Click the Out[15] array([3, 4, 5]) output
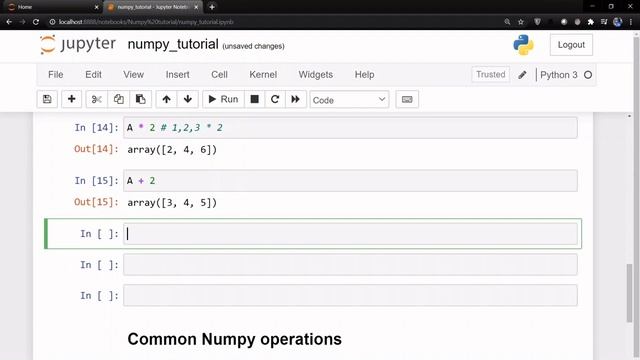Image resolution: width=640 pixels, height=360 pixels. [x=172, y=203]
